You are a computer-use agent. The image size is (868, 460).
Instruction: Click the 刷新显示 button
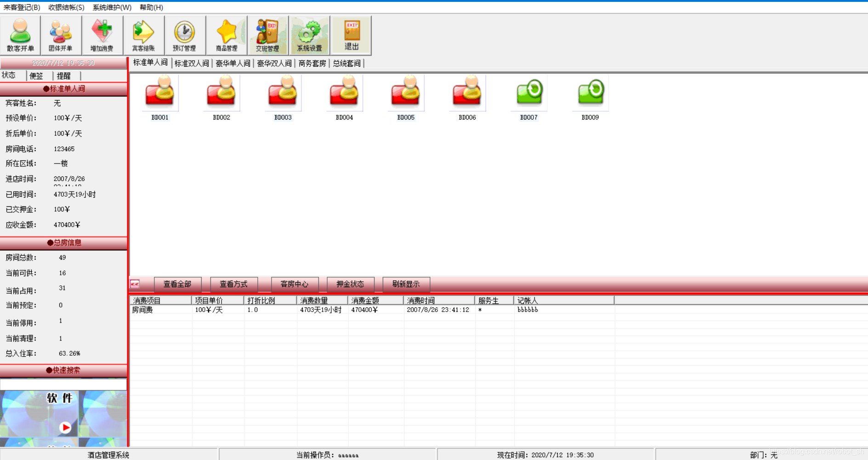pyautogui.click(x=406, y=284)
